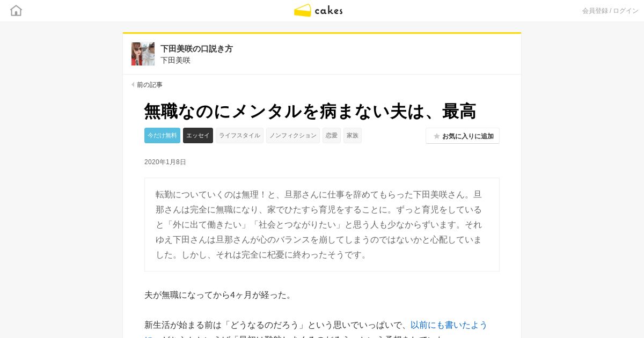Screen dimensions: 644x338
Task: Open the series title 下田美咲の口説き方
Action: (x=196, y=48)
